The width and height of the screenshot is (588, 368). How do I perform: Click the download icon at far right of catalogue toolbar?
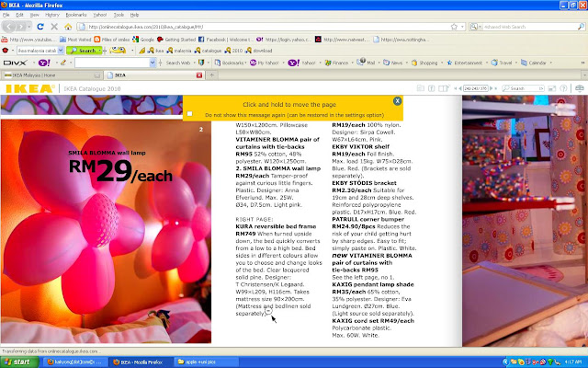580,88
